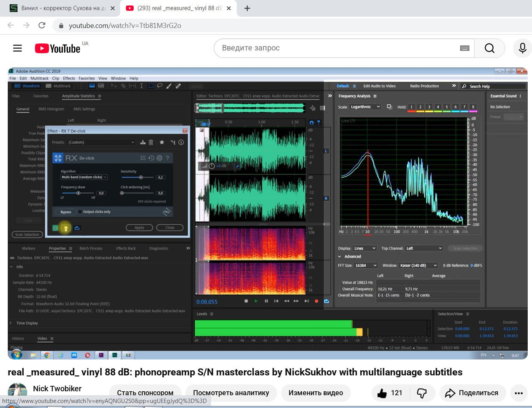This screenshot has height=408, width=532.
Task: Click the Record button in Audition transport
Action: click(x=316, y=301)
